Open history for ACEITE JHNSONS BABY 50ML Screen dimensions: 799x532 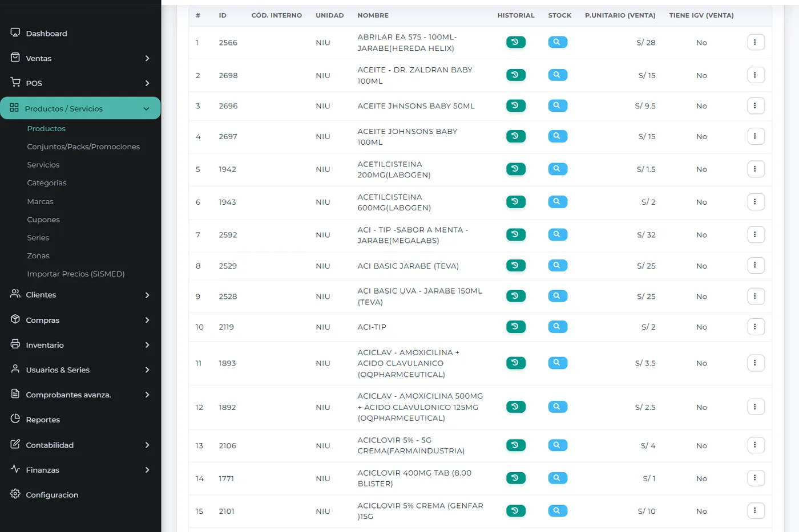click(x=515, y=105)
